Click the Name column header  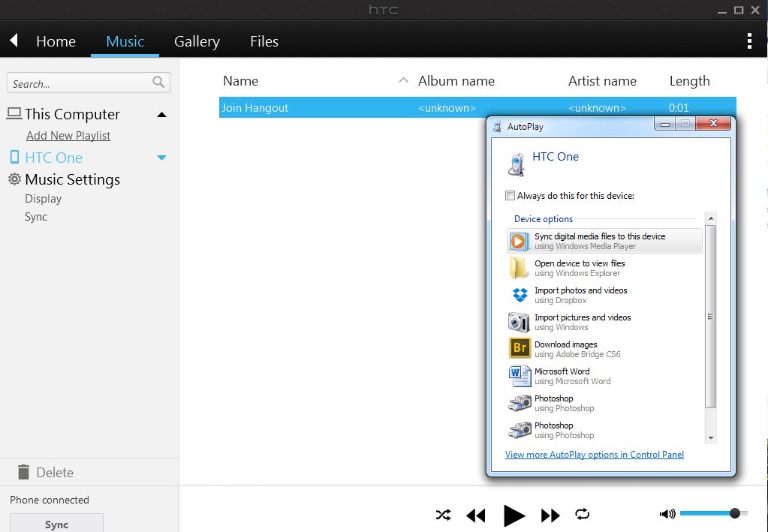[x=240, y=81]
